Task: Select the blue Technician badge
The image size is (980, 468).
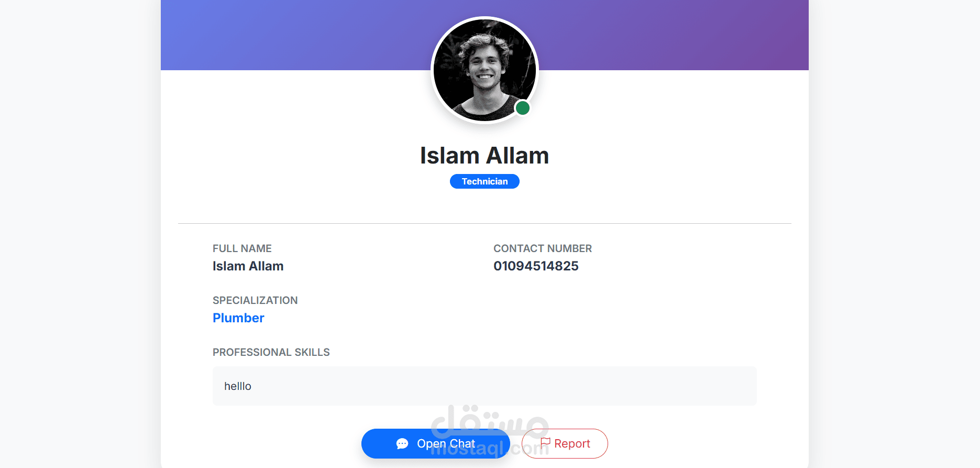Action: pos(485,181)
